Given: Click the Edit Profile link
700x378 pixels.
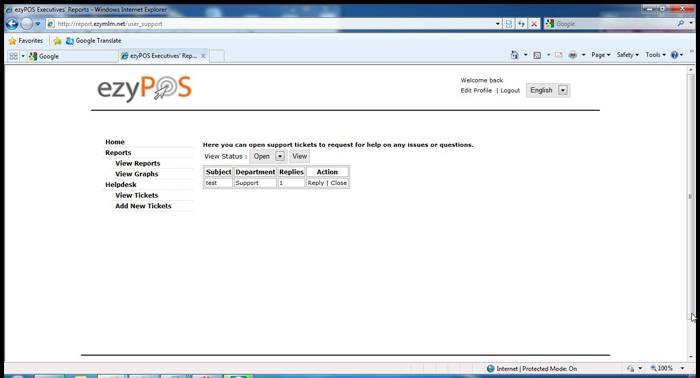Looking at the screenshot, I should point(476,90).
